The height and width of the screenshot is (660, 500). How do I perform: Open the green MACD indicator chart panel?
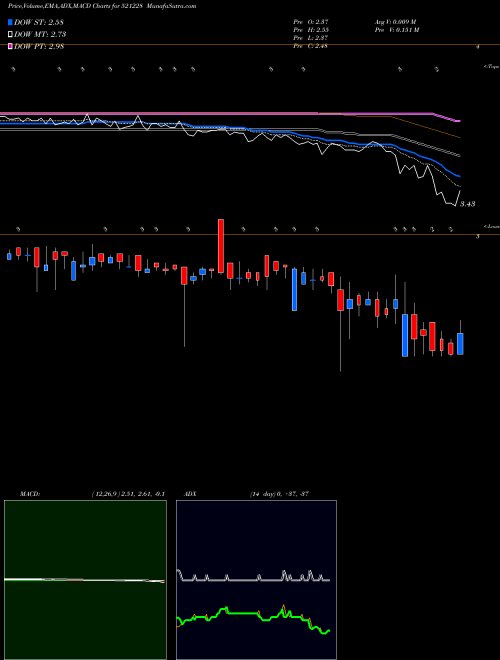85,580
